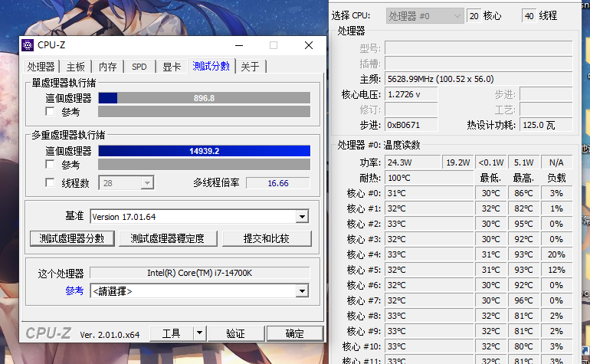
Task: Open the 内存 tab
Action: pyautogui.click(x=107, y=67)
